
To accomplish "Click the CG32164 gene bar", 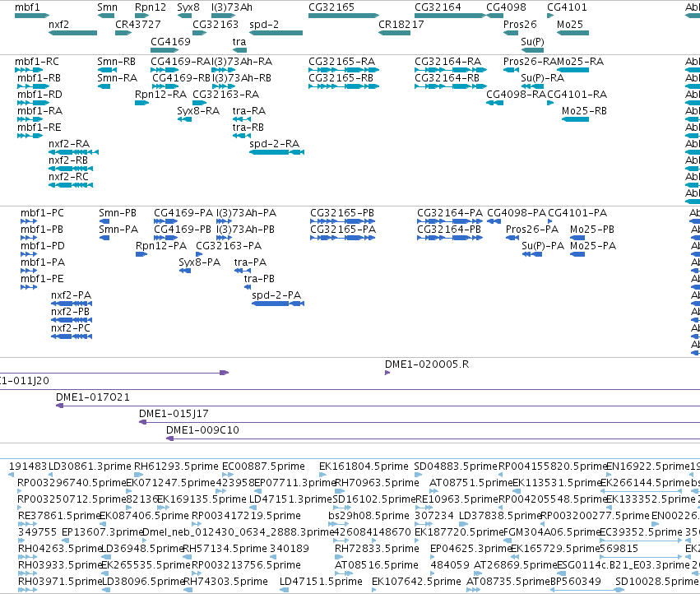I will coord(450,16).
